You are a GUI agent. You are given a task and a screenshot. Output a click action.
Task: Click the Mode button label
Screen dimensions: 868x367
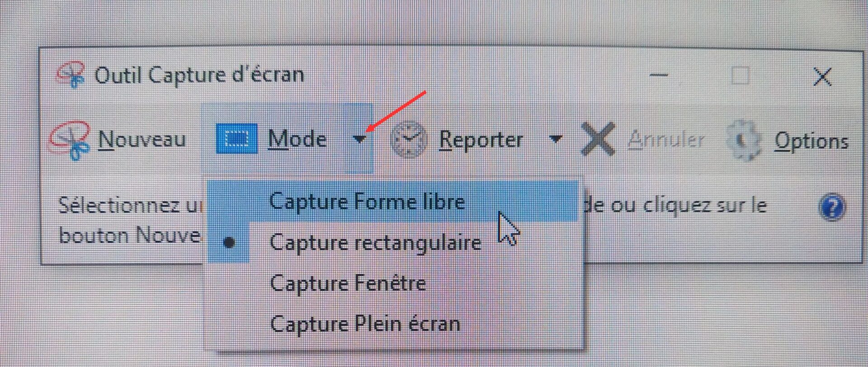pos(297,139)
